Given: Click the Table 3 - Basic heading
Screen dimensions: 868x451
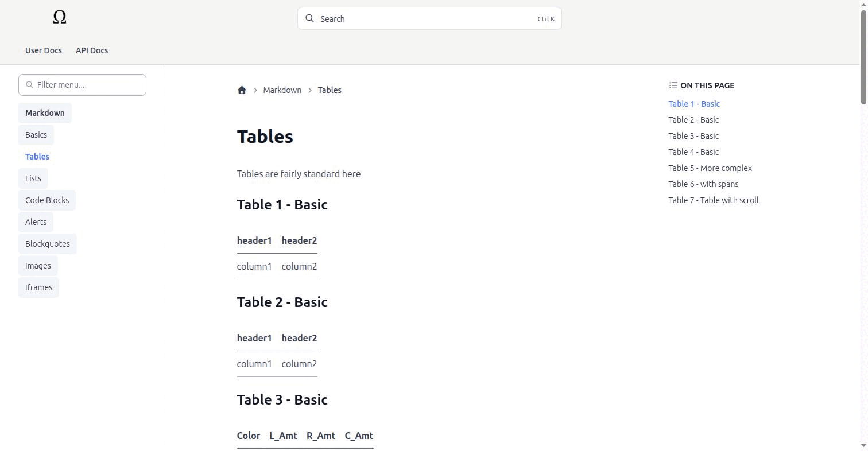Looking at the screenshot, I should point(282,400).
